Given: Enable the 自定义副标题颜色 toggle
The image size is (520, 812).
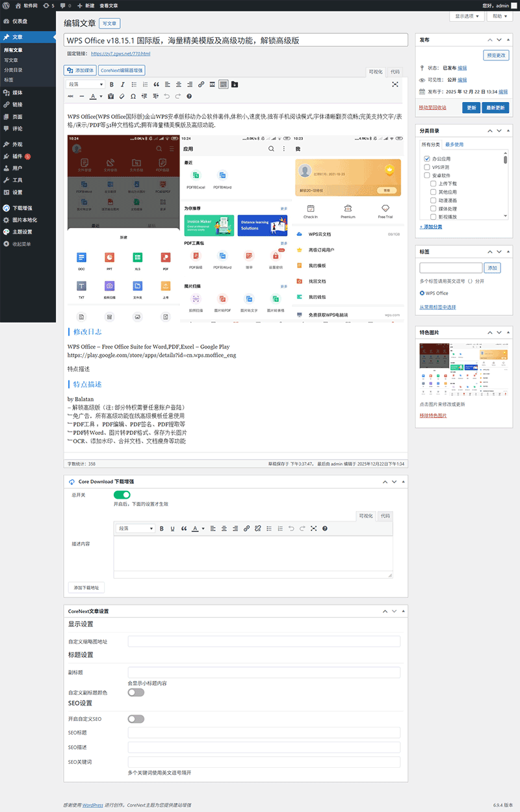Looking at the screenshot, I should (136, 692).
